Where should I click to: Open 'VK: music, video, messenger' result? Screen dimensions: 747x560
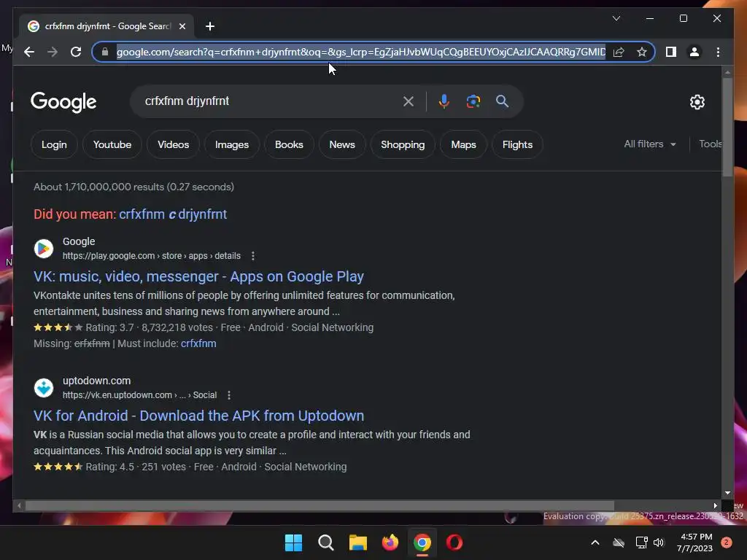pyautogui.click(x=198, y=276)
